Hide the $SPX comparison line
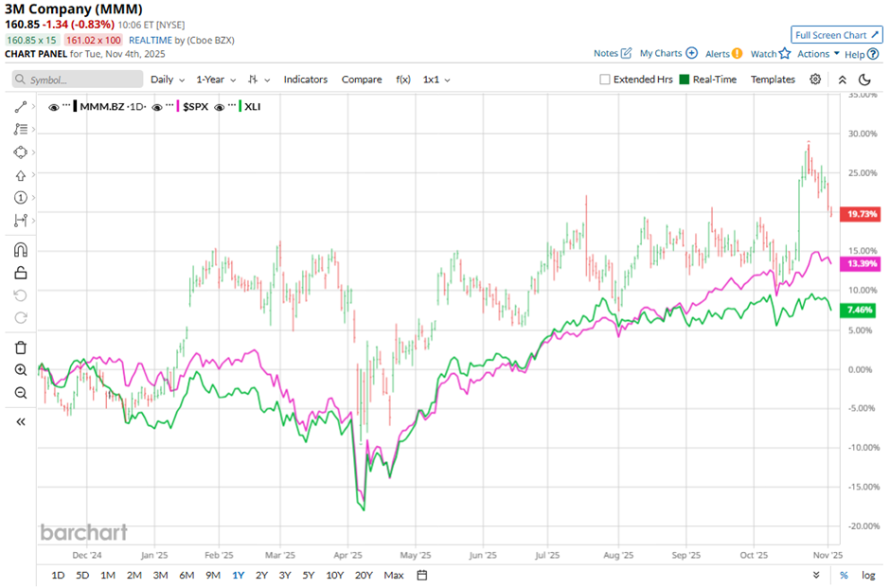890x588 pixels. point(158,107)
